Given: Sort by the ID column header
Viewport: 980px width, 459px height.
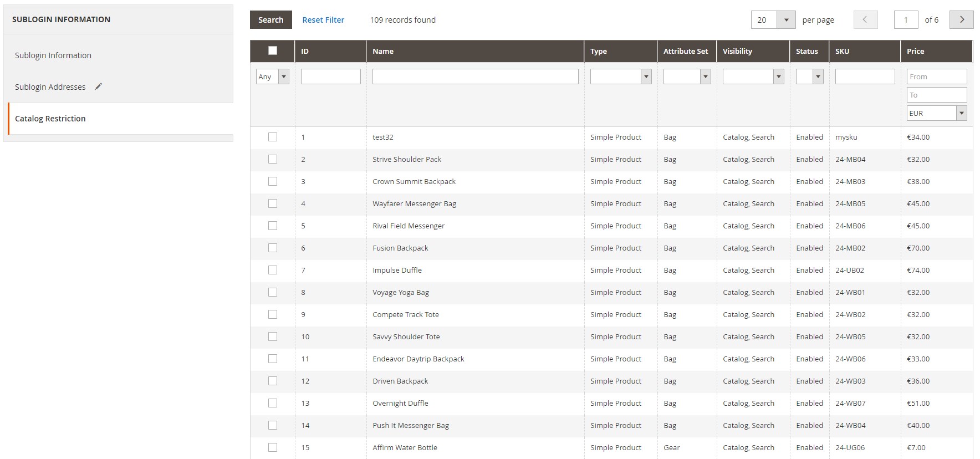Looking at the screenshot, I should (x=330, y=51).
